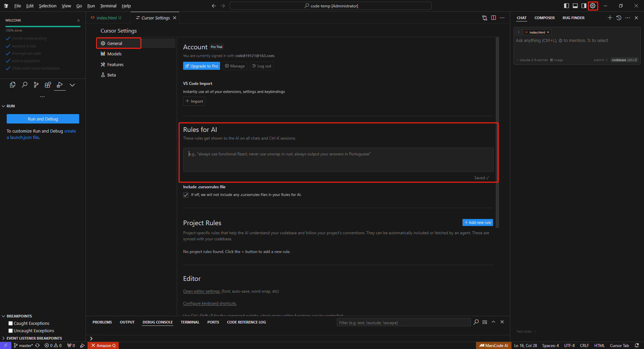Open the PROBLEMS panel tab
Image resolution: width=644 pixels, height=349 pixels.
pyautogui.click(x=102, y=322)
